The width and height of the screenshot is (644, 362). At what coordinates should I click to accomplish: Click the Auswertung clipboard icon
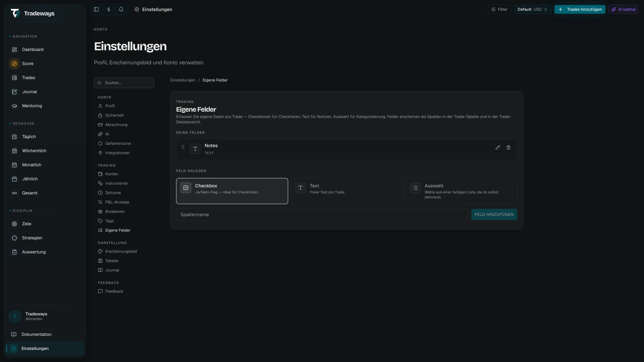tap(14, 252)
